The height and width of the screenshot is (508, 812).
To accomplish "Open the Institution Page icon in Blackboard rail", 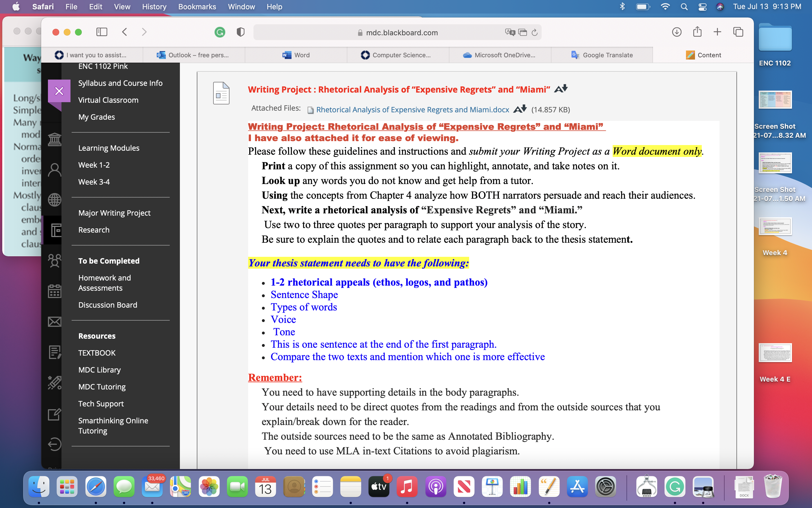I will click(x=54, y=139).
